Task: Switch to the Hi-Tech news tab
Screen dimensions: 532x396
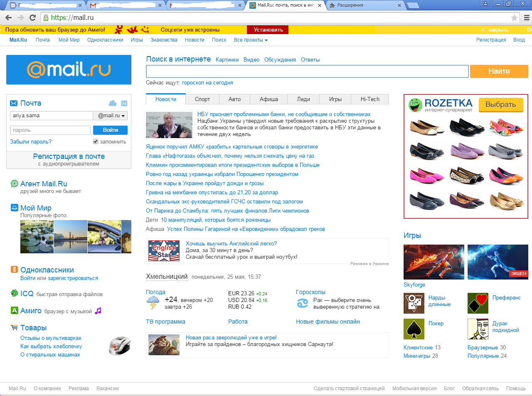Action: 370,99
